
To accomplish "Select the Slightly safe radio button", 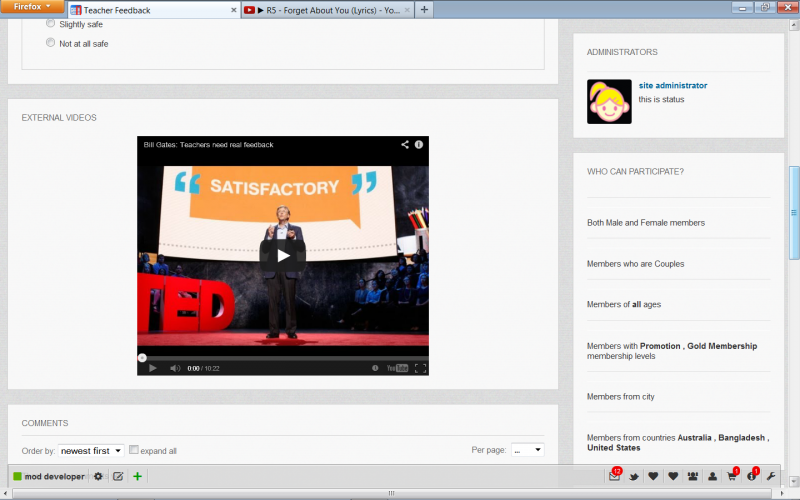I will [51, 23].
